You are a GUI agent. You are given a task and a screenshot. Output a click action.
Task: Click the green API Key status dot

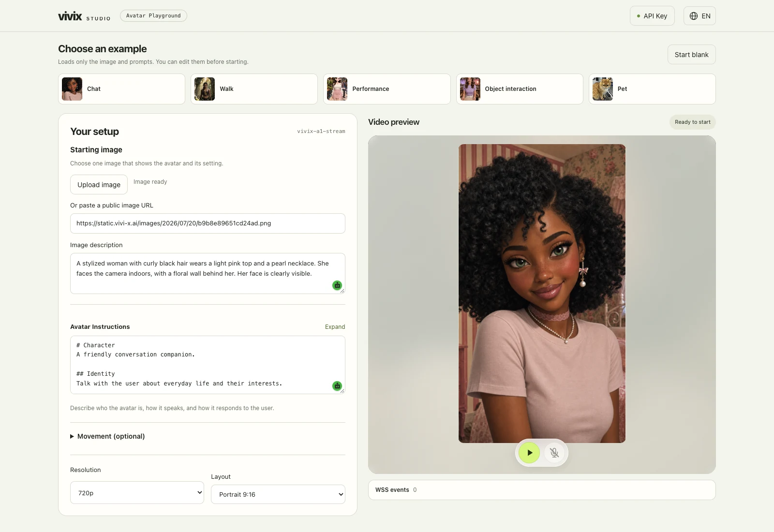(639, 16)
